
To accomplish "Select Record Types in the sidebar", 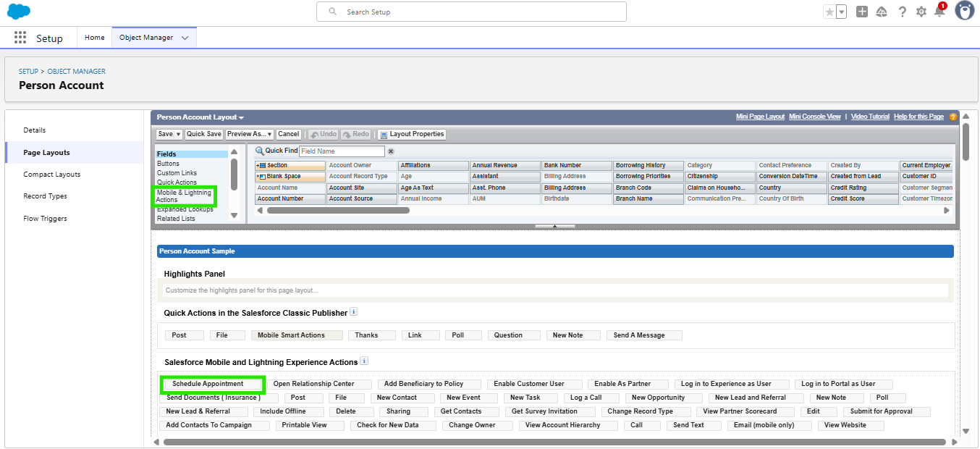I will click(x=45, y=196).
